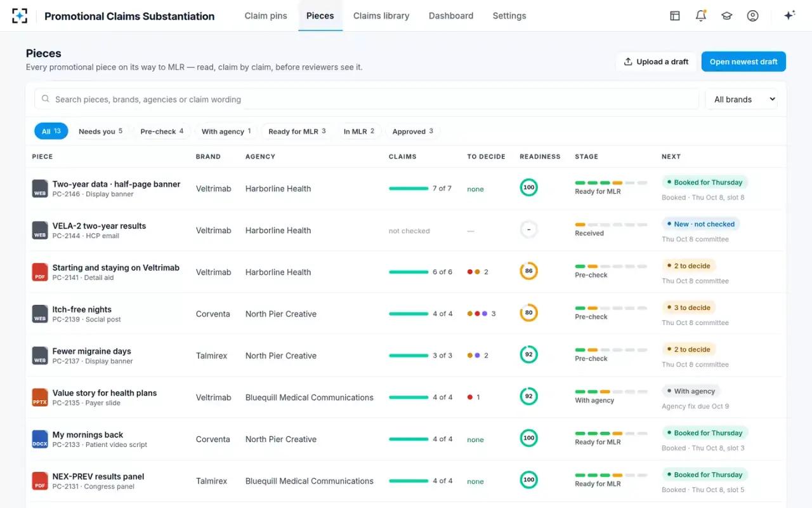The height and width of the screenshot is (508, 812).
Task: Click the Upload a draft button
Action: pyautogui.click(x=656, y=62)
